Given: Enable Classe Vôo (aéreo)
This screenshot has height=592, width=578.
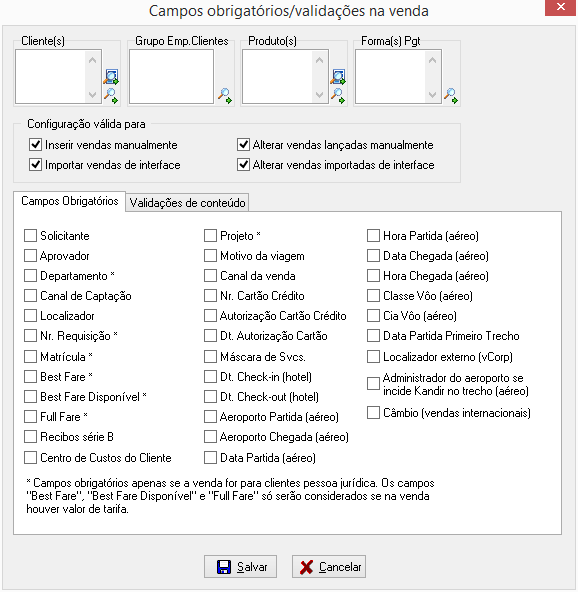Looking at the screenshot, I should tap(373, 296).
